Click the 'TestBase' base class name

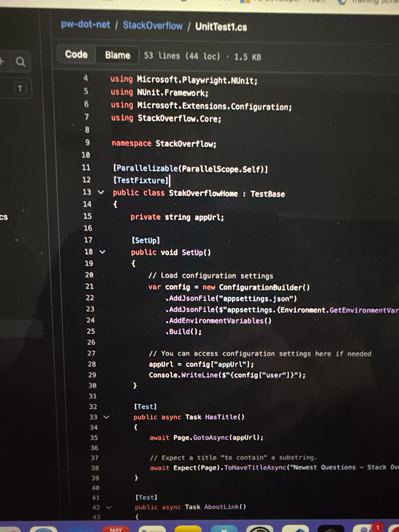pyautogui.click(x=268, y=194)
